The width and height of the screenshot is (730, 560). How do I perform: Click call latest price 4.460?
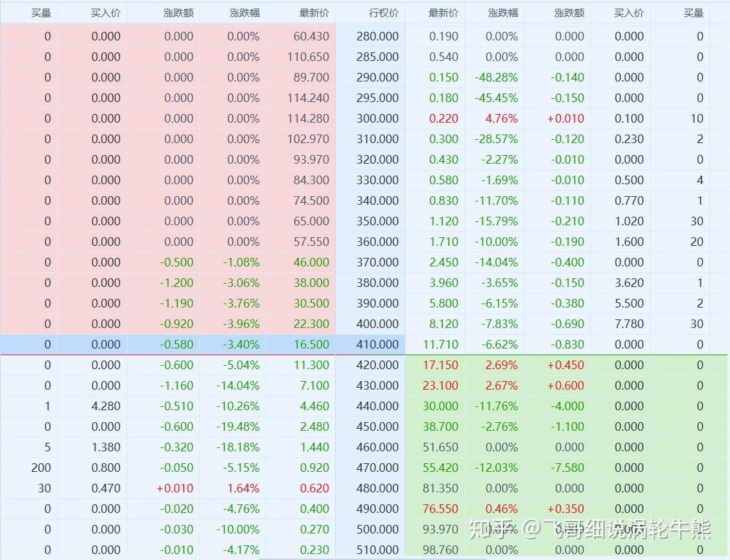click(314, 406)
